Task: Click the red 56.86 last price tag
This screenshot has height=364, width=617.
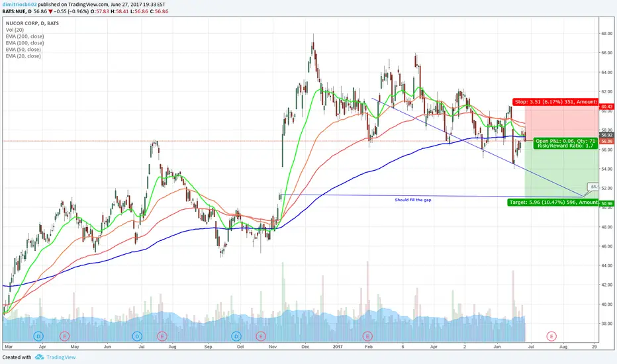Action: [x=606, y=141]
